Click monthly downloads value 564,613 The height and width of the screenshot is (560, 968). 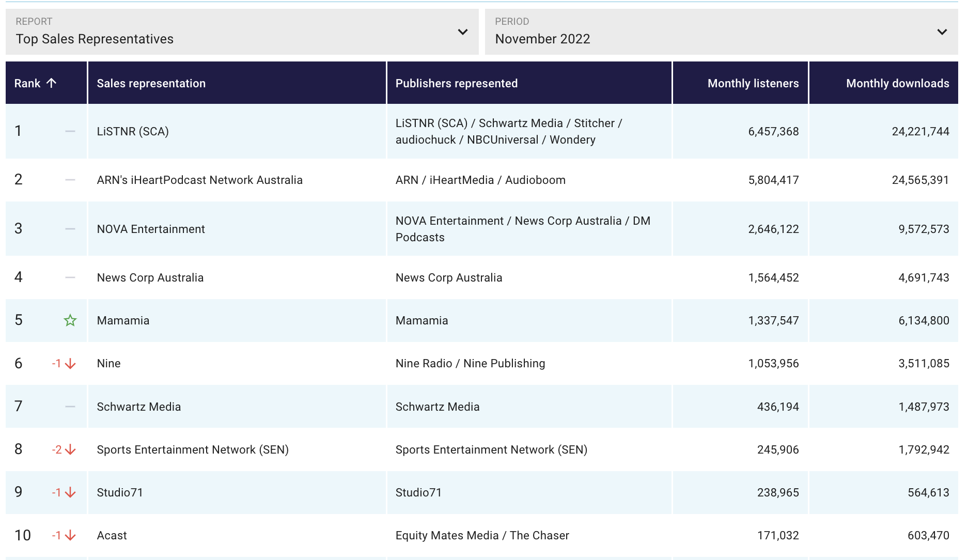coord(928,492)
